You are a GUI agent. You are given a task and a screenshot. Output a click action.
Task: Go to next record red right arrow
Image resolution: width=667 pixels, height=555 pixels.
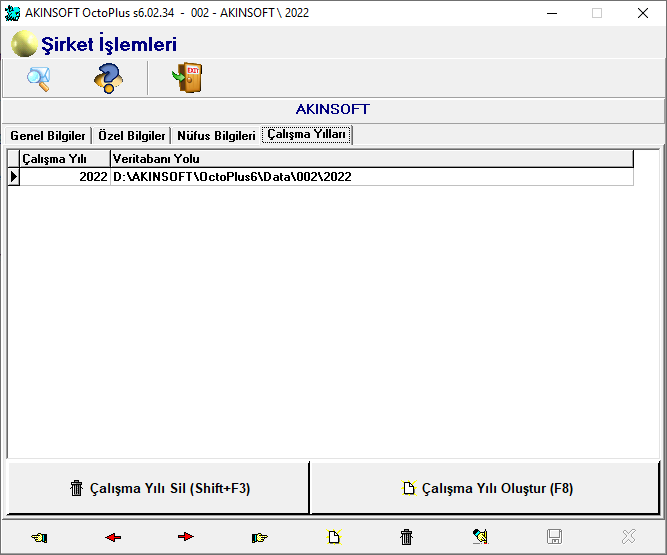[186, 537]
